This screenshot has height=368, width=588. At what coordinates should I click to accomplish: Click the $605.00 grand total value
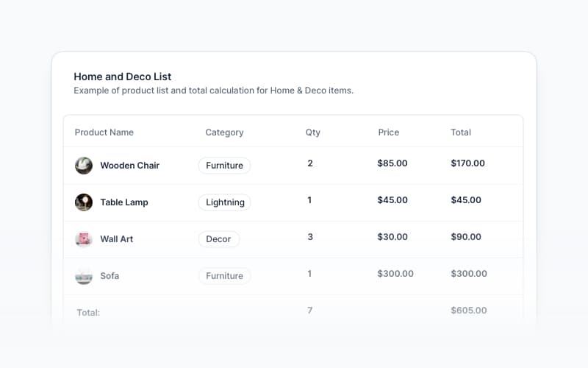pyautogui.click(x=469, y=311)
